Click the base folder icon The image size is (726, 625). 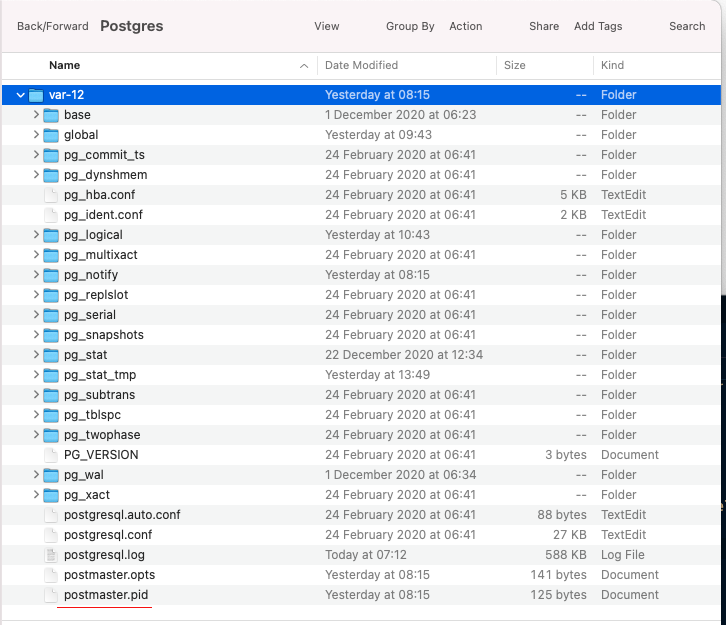coord(51,115)
